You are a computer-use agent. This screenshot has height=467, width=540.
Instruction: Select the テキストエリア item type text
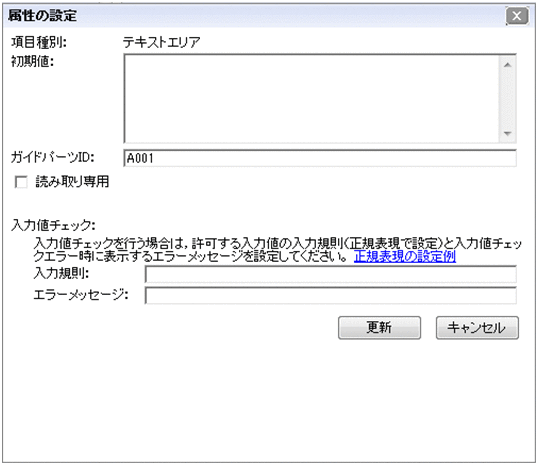[x=162, y=42]
